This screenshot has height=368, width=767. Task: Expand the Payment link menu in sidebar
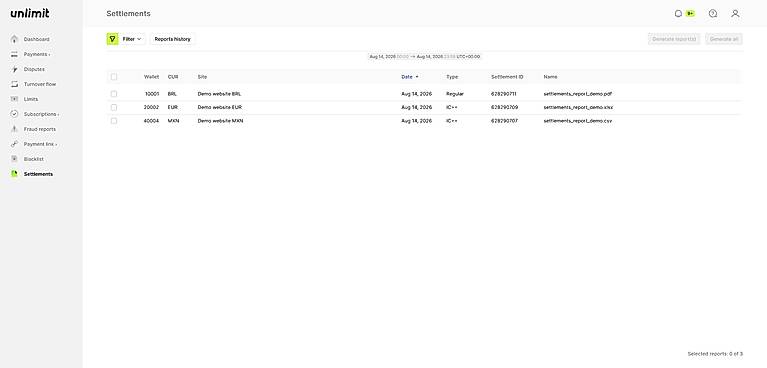point(41,144)
